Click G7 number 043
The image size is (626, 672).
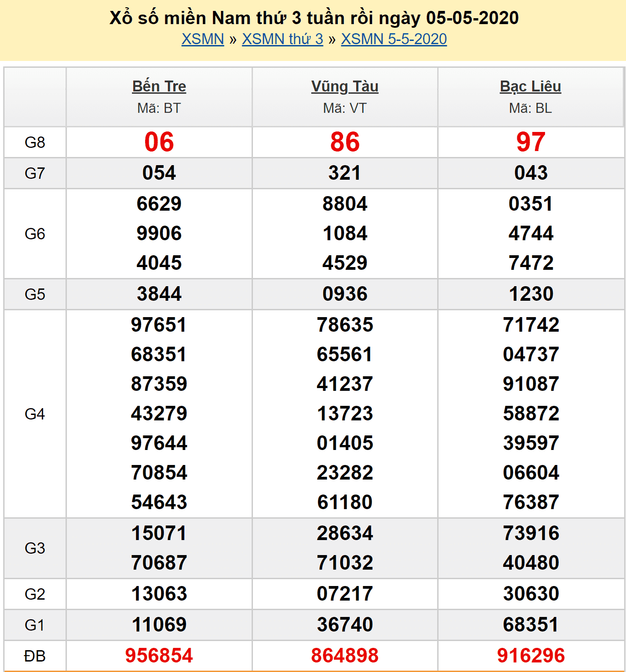(x=531, y=173)
